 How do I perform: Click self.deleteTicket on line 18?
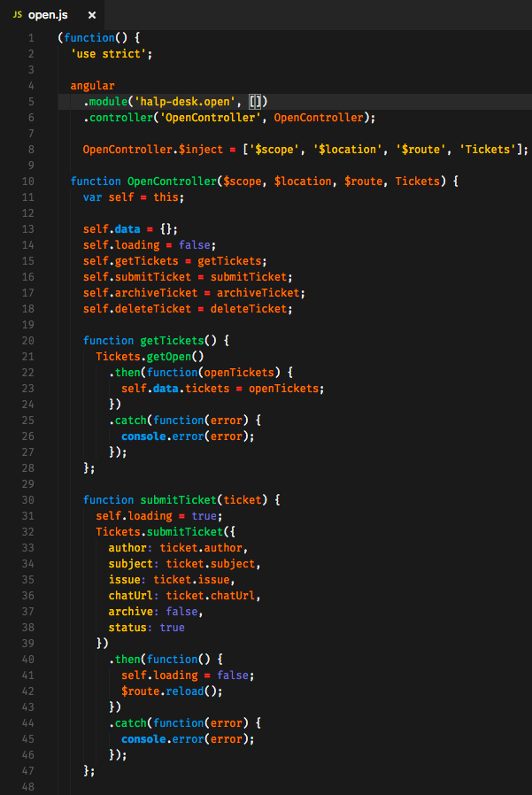point(137,309)
